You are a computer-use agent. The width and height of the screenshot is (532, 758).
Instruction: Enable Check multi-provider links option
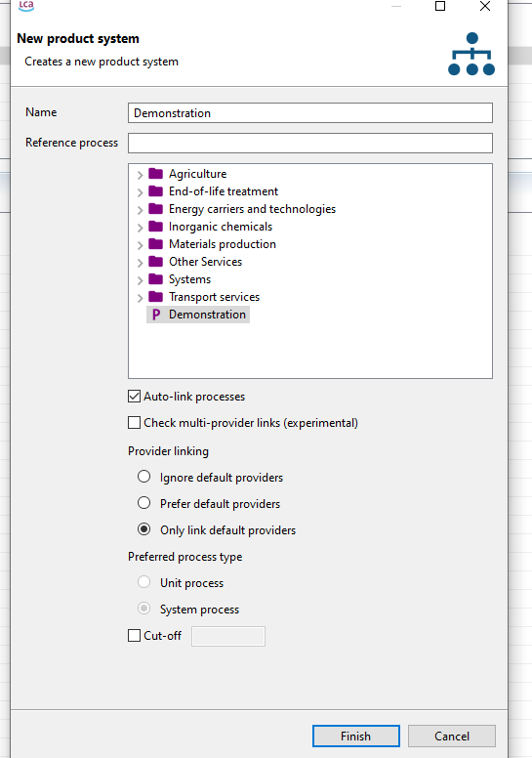[134, 423]
